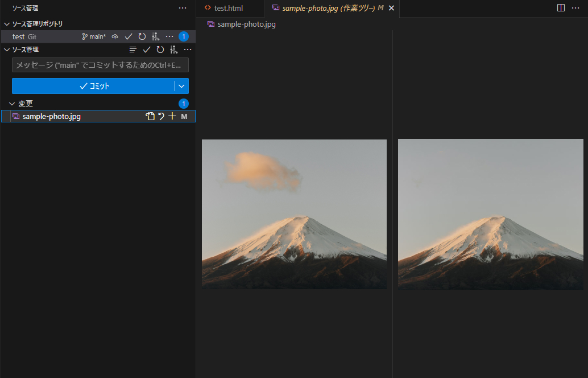Click the changes count badge beside 変更
This screenshot has width=588, height=378.
coord(184,104)
